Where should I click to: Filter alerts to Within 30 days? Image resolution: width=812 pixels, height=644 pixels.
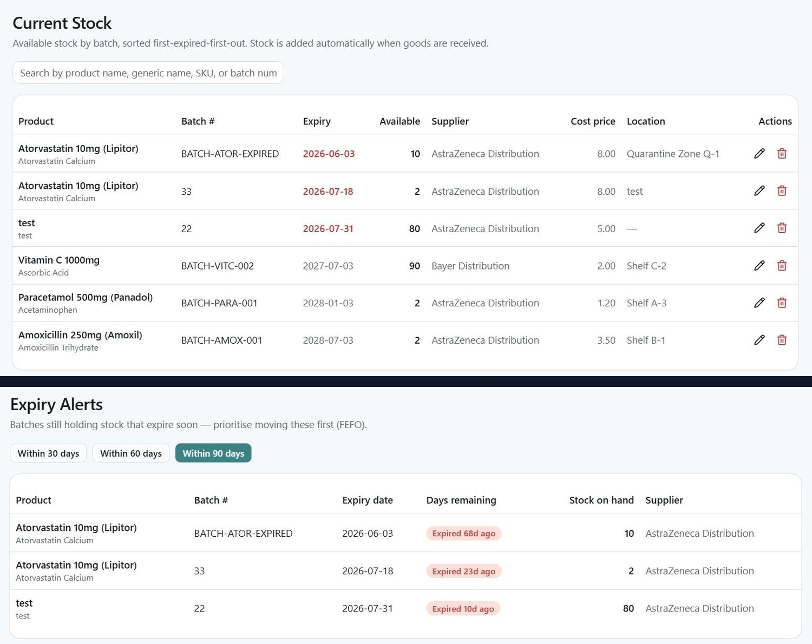click(48, 454)
